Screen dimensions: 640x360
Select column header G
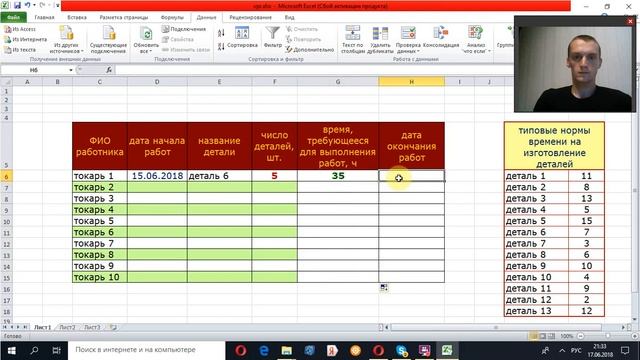[338, 82]
